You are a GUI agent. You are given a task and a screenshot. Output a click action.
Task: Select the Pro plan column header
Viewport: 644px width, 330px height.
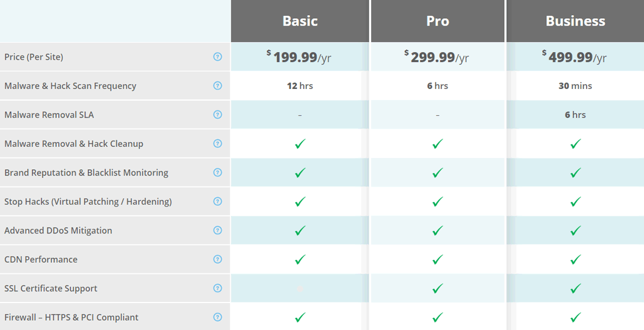coord(437,21)
